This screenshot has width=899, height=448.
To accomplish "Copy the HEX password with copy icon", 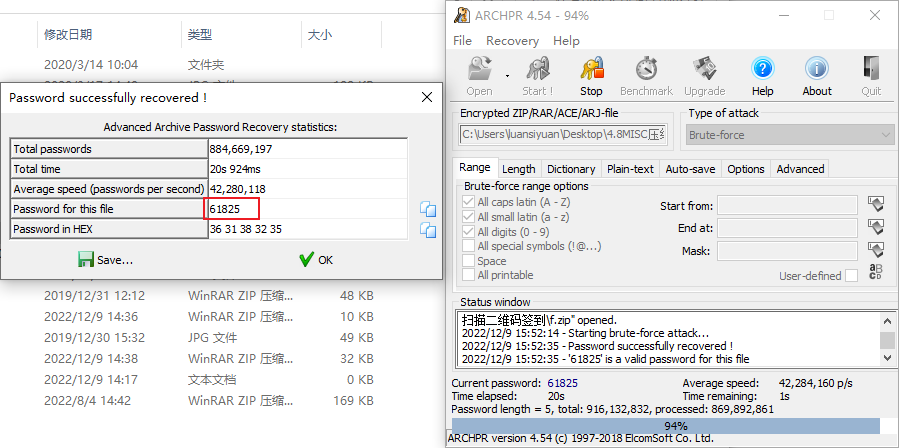I will click(428, 230).
